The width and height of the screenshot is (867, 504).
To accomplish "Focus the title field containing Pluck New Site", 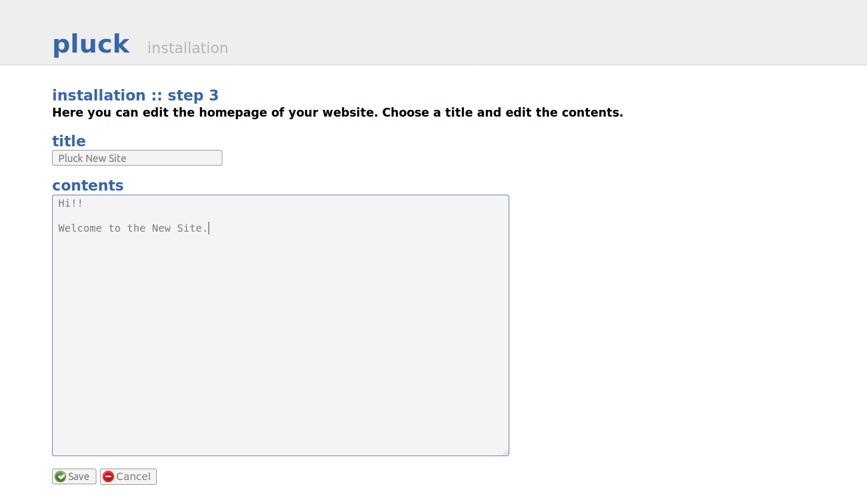I will pos(137,158).
